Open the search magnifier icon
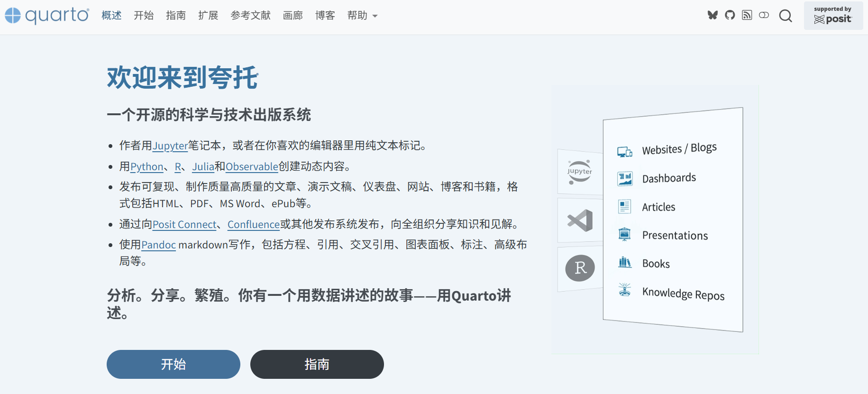The image size is (868, 394). (x=786, y=16)
